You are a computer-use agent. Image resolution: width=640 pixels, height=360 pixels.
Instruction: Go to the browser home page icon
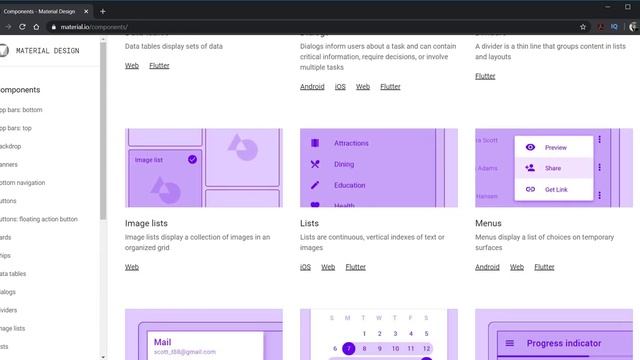36,27
